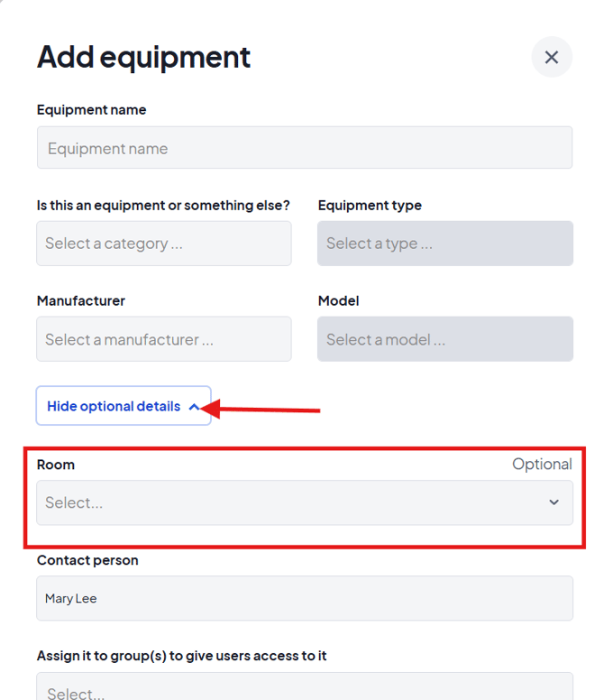Close the Add equipment dialog
Image resolution: width=604 pixels, height=700 pixels.
552,57
